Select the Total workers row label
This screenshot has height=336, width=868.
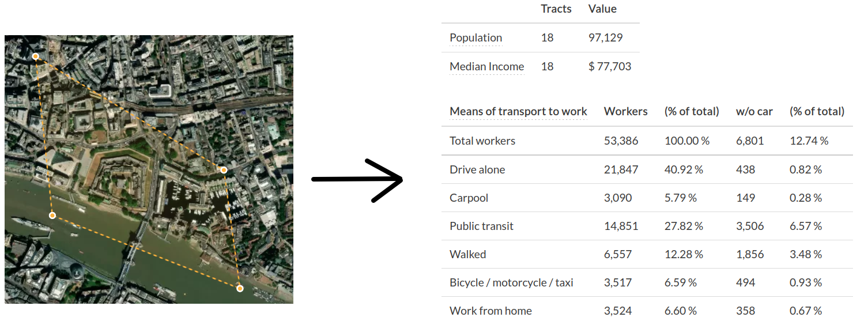click(x=482, y=141)
